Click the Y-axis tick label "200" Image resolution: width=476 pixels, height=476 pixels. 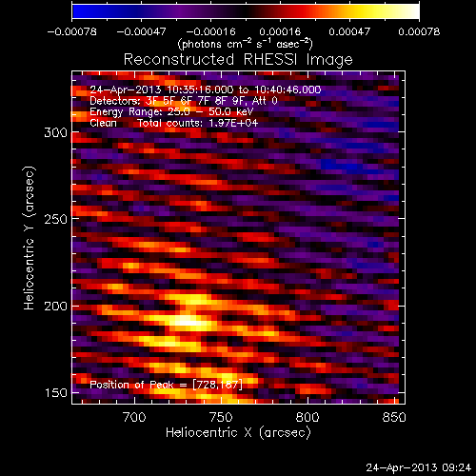point(56,307)
